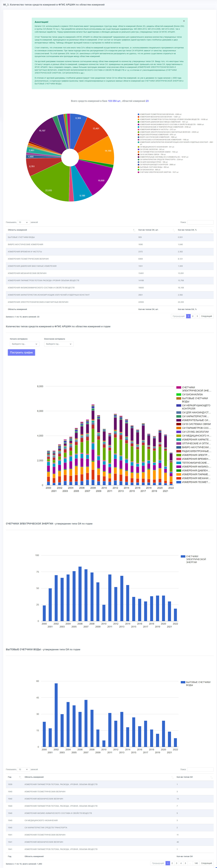This screenshot has width=217, height=868.
Task: Click the 2008 stacked bar in yearly chart
Action: coord(93,445)
